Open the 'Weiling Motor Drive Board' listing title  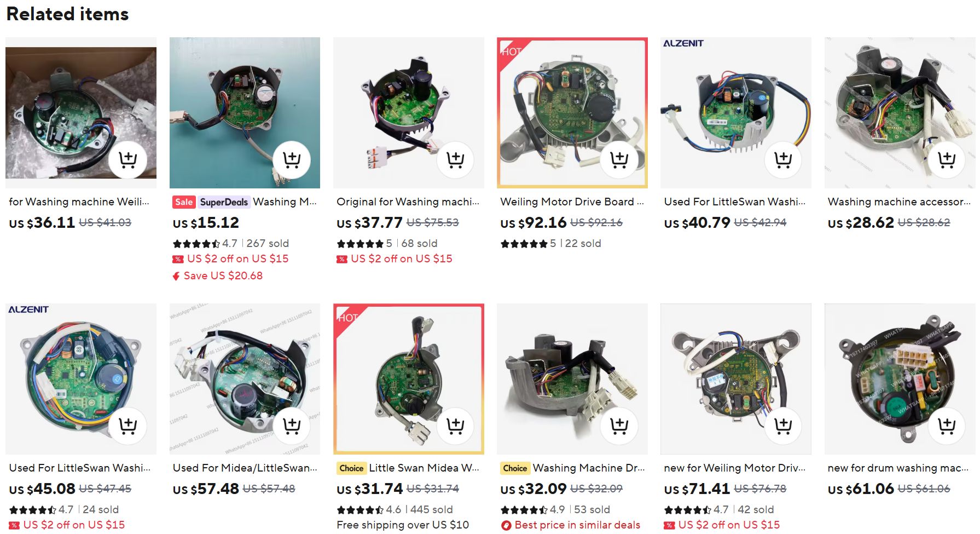click(x=572, y=202)
